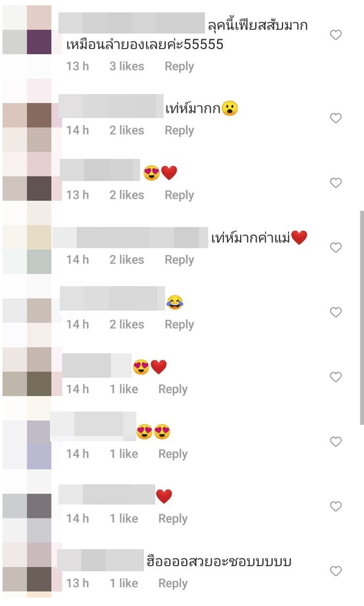Screen dimensions: 364x606
Task: Like the ฮืออออสวยอะชอบบบบบ comment
Action: (x=336, y=571)
